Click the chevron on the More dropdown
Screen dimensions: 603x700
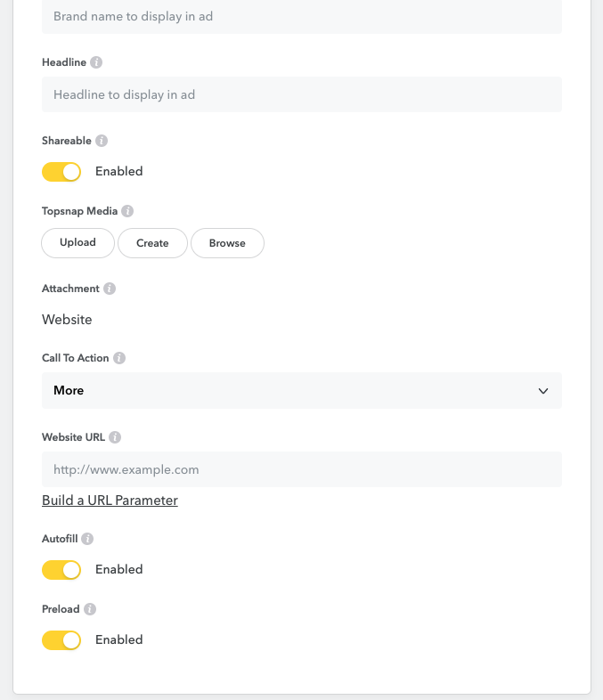(543, 391)
